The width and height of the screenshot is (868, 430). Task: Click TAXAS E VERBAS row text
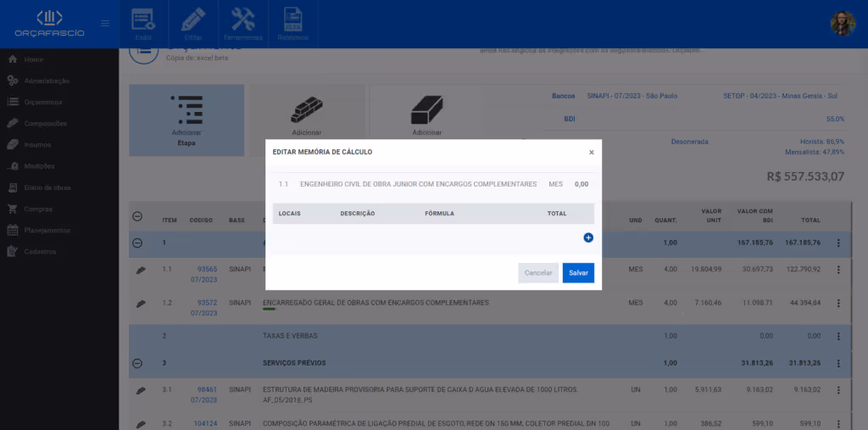pos(290,337)
